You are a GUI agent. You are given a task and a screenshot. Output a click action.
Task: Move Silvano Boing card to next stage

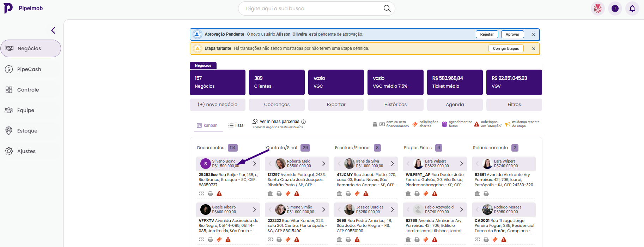[x=254, y=164]
